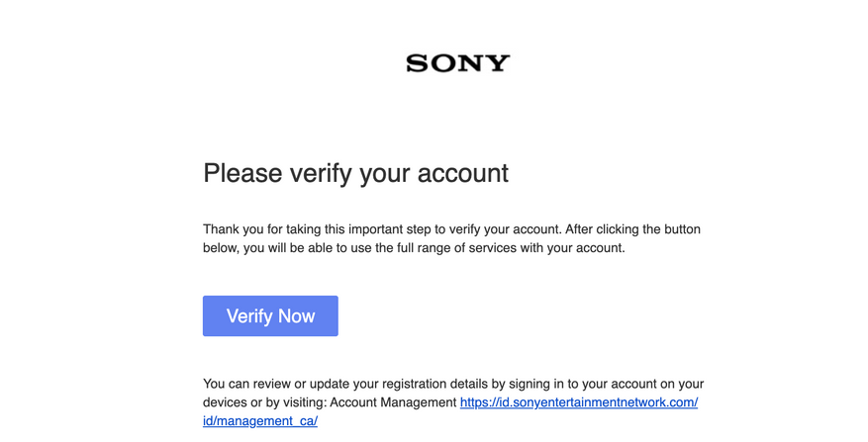Click the "id/management_ca/" link text
The image size is (868, 442).
pyautogui.click(x=259, y=421)
